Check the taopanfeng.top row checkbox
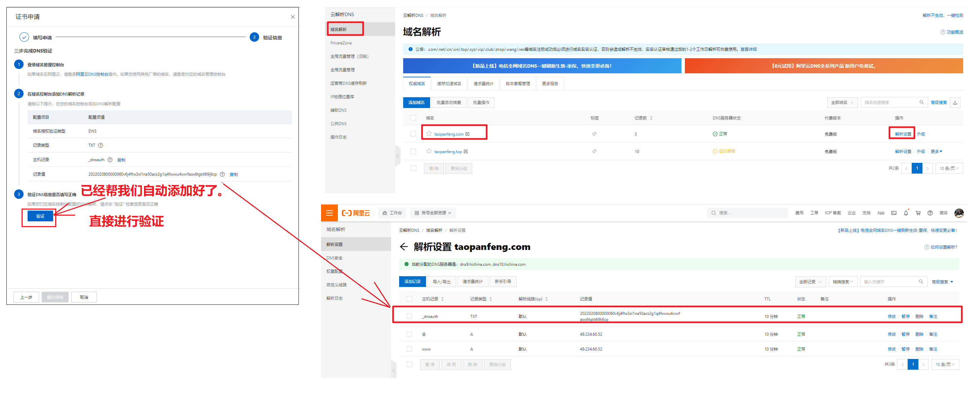Screen dimensions: 980x401 tap(413, 151)
